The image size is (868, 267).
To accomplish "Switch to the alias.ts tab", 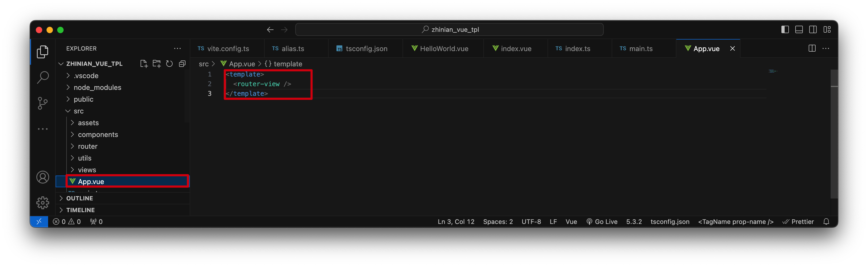I will [296, 48].
